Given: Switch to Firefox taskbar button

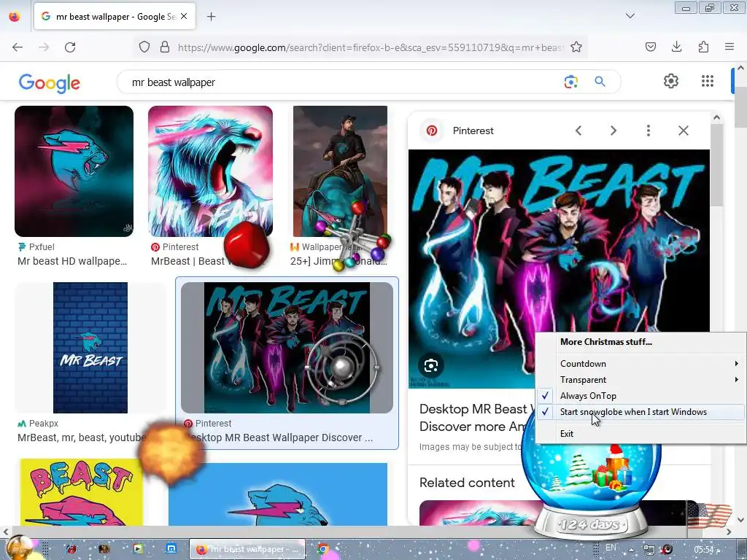Looking at the screenshot, I should point(247,549).
